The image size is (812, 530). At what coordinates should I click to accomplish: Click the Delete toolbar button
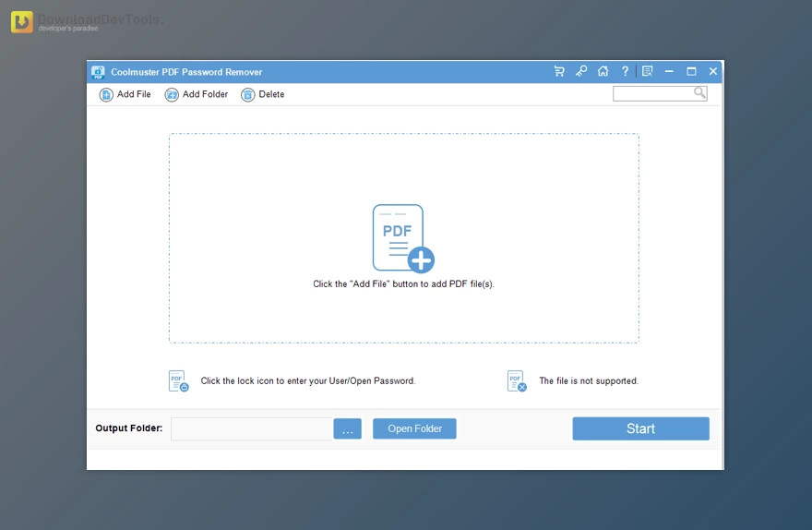[263, 94]
